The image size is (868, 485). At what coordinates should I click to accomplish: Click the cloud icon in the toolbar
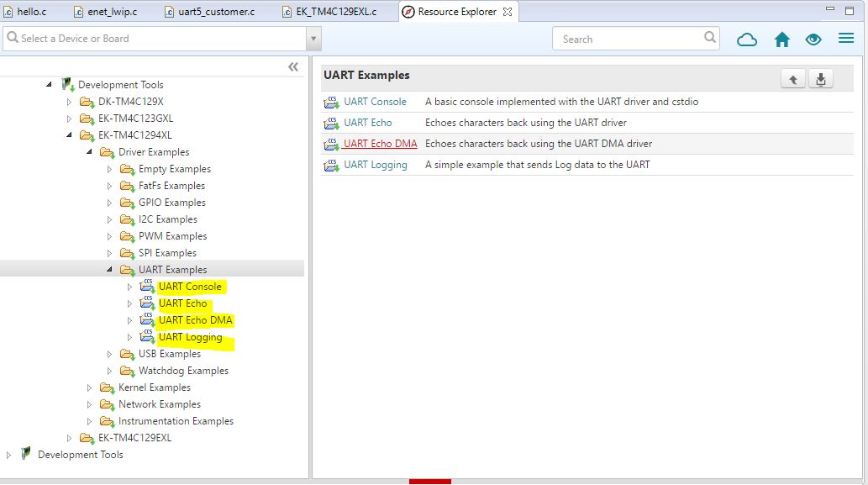[747, 40]
